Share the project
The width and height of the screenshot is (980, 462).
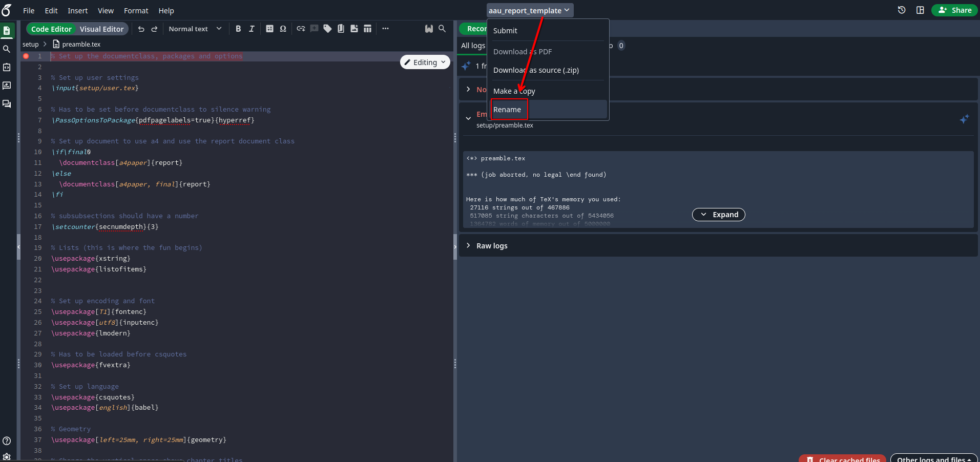coord(954,10)
